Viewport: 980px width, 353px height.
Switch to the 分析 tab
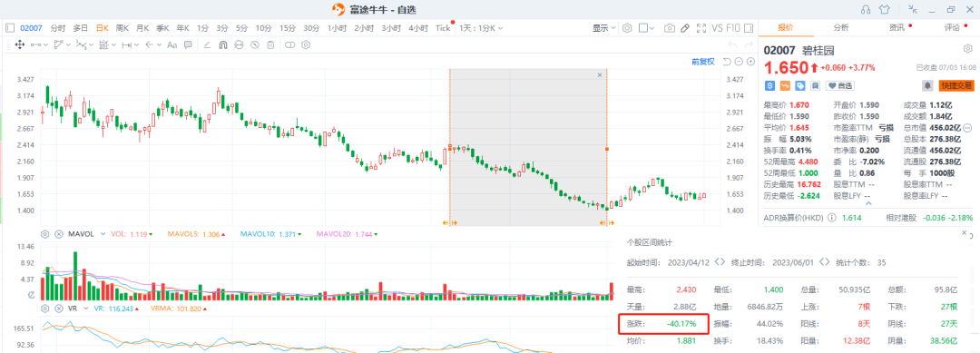coord(840,27)
